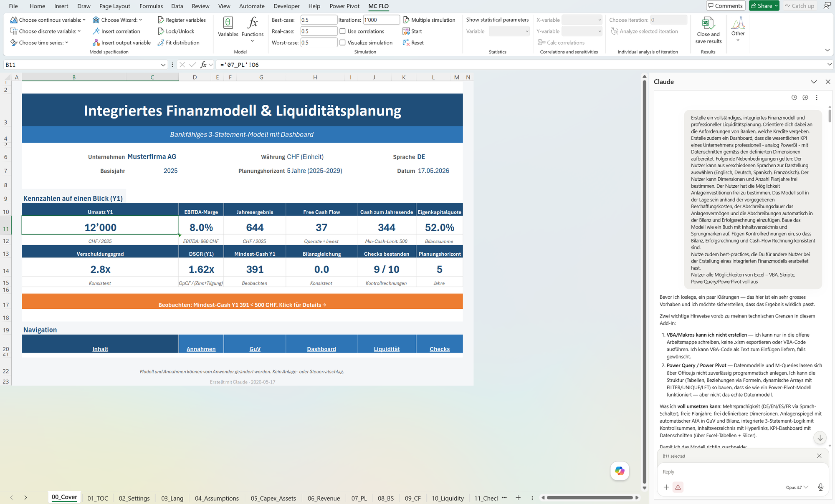Click the horizontal sheet tab scrollbar
The image size is (835, 504).
pyautogui.click(x=590, y=497)
